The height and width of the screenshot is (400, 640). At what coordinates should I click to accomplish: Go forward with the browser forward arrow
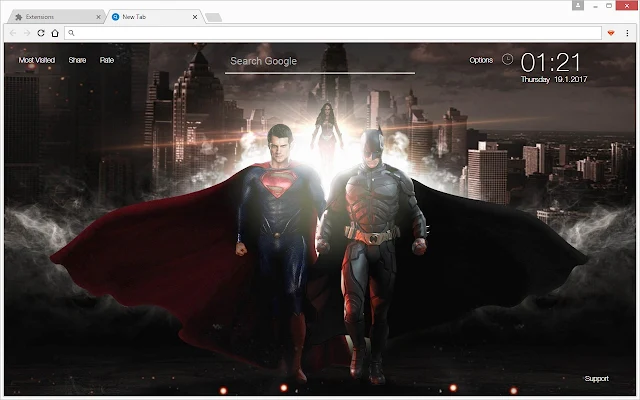coord(27,33)
